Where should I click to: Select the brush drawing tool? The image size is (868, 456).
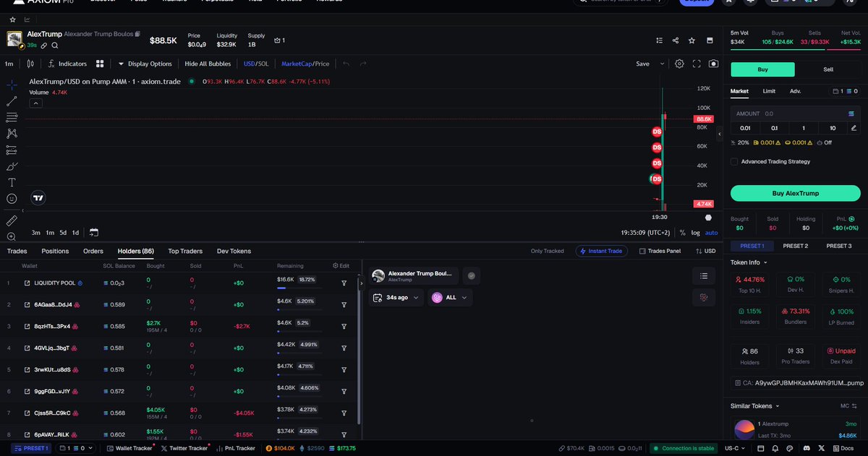(12, 166)
